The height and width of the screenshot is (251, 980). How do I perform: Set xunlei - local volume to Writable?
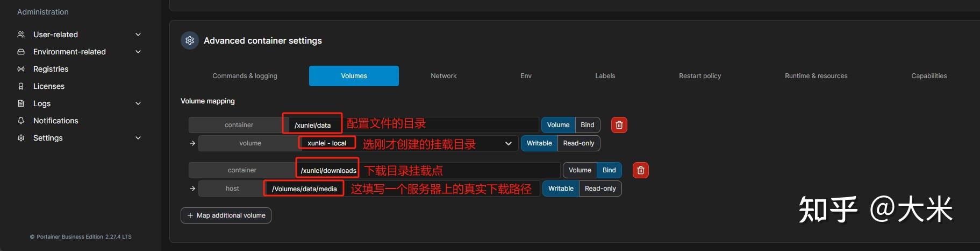(539, 143)
